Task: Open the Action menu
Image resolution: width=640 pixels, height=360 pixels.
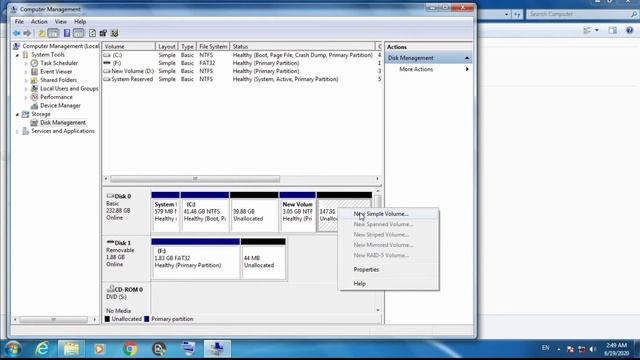Action: pos(39,22)
